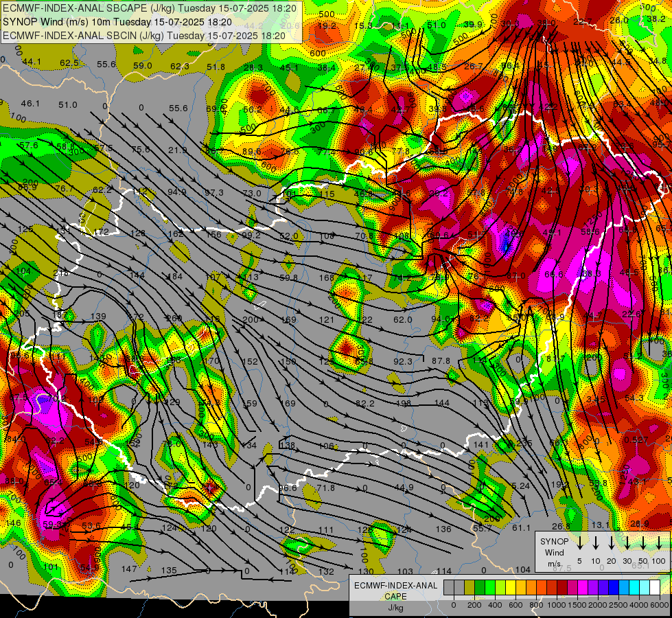Click the map value 44.9
The width and height of the screenshot is (672, 618).
click(x=404, y=488)
